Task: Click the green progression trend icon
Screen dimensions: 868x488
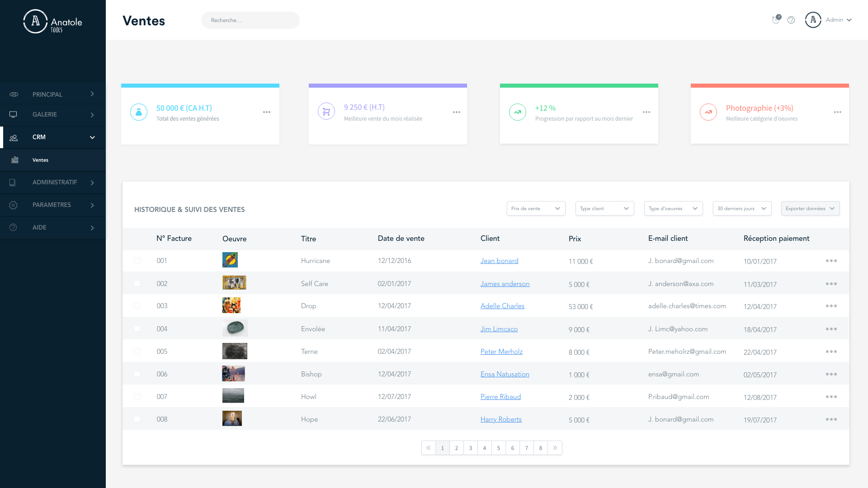Action: (x=518, y=112)
